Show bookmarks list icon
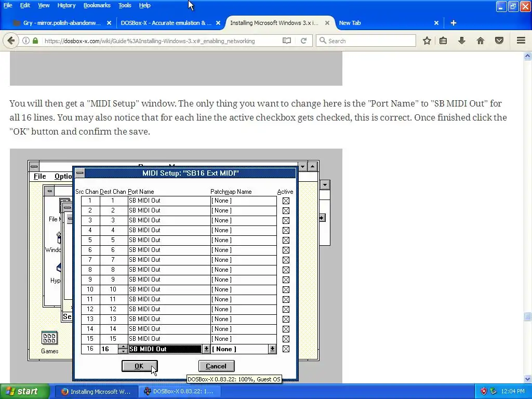This screenshot has height=399, width=532. (x=443, y=41)
